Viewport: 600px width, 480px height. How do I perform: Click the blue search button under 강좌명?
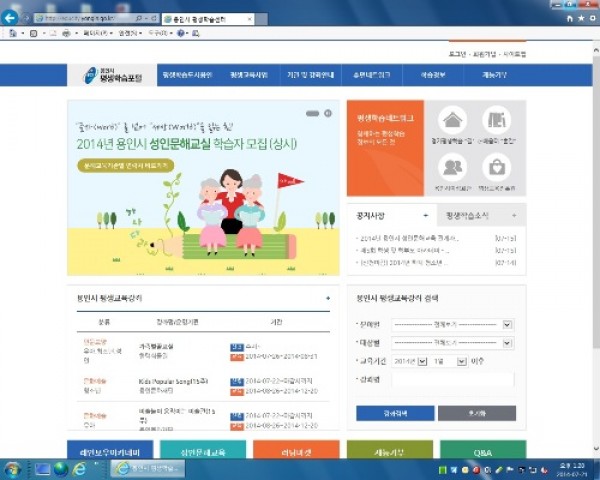(394, 412)
